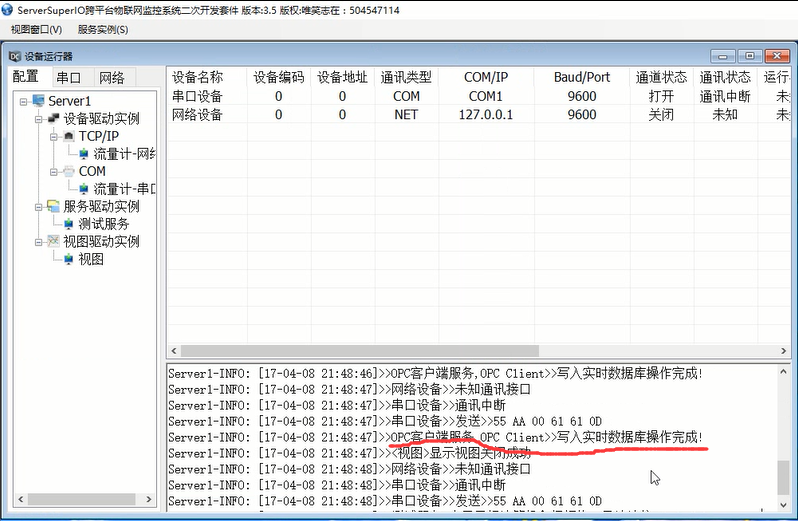Click the TCP/IP network port icon
This screenshot has width=798, height=521.
(x=68, y=136)
